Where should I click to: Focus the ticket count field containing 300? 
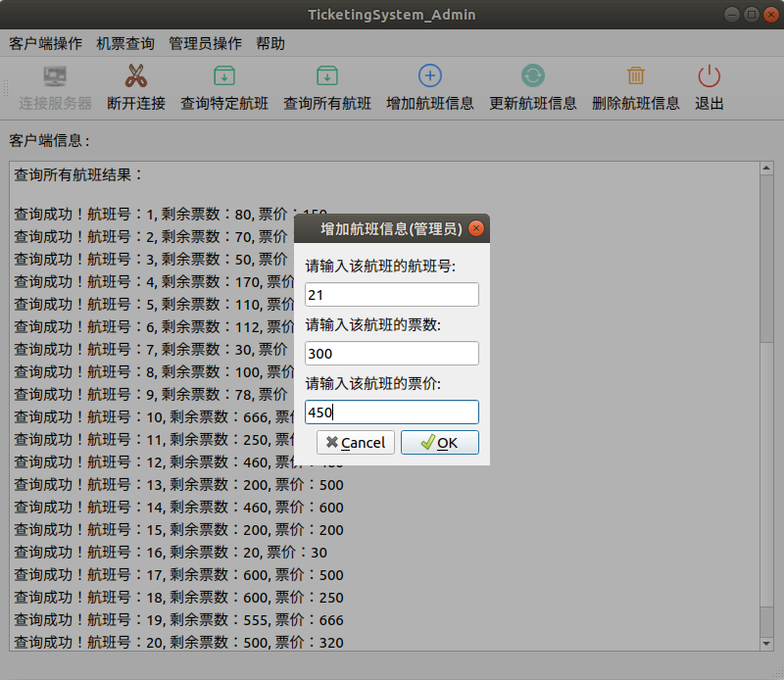coord(392,354)
